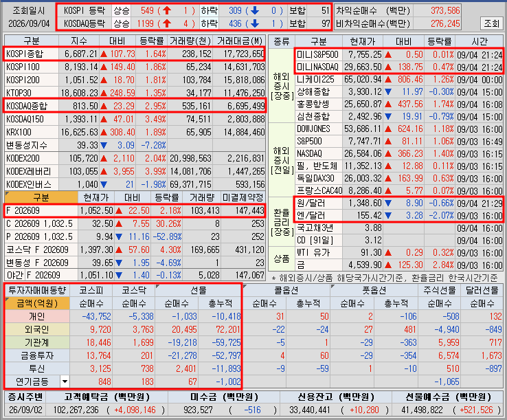
Task: Click the 풋옵션 column group header
Action: 374,290
